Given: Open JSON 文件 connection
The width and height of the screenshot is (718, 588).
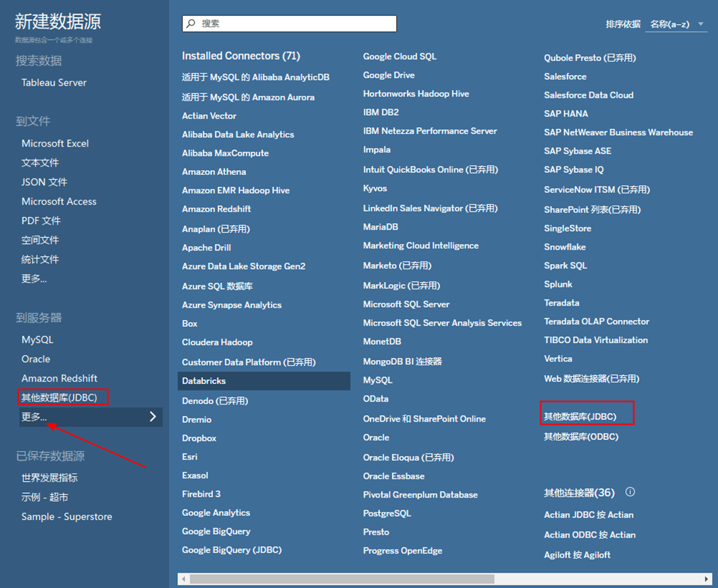Looking at the screenshot, I should (44, 182).
